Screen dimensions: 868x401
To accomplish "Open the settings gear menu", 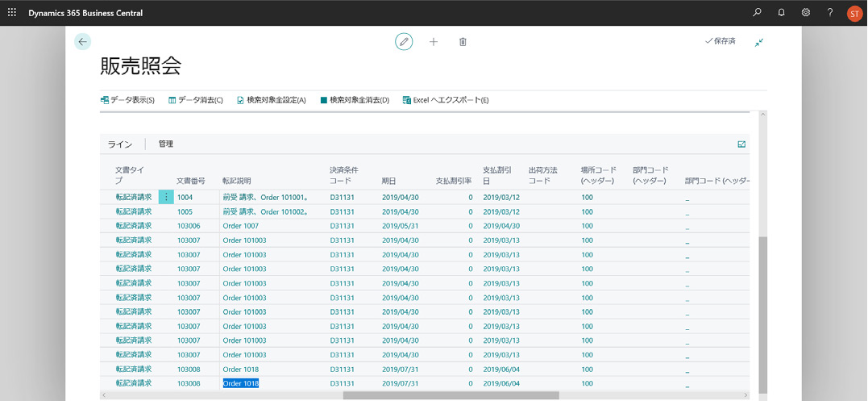I will coord(805,13).
